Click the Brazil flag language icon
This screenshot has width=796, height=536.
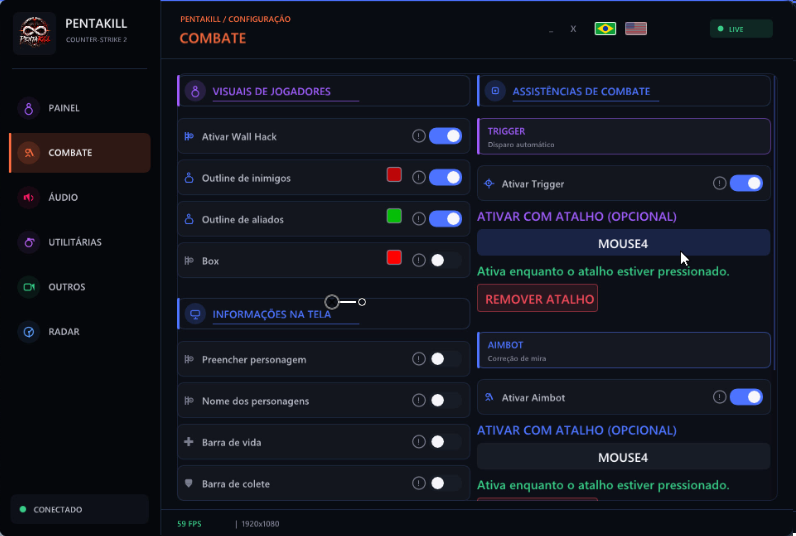[605, 28]
